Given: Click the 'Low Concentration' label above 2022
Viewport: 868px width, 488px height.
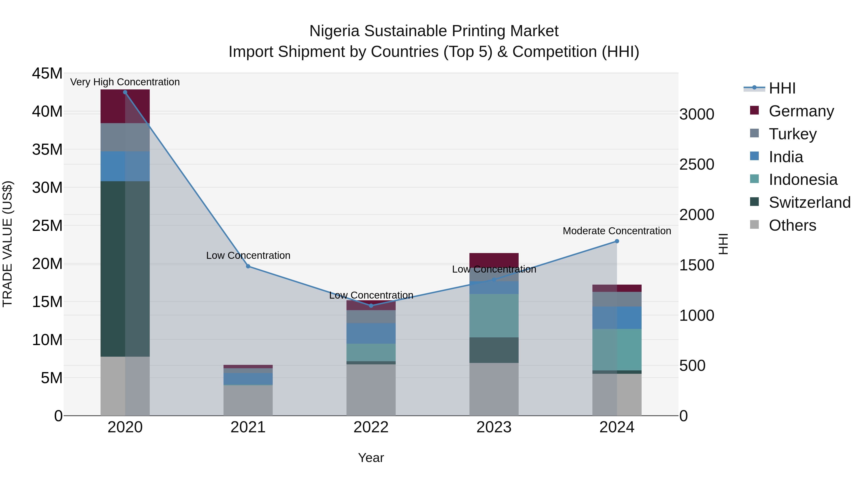Looking at the screenshot, I should pos(371,295).
